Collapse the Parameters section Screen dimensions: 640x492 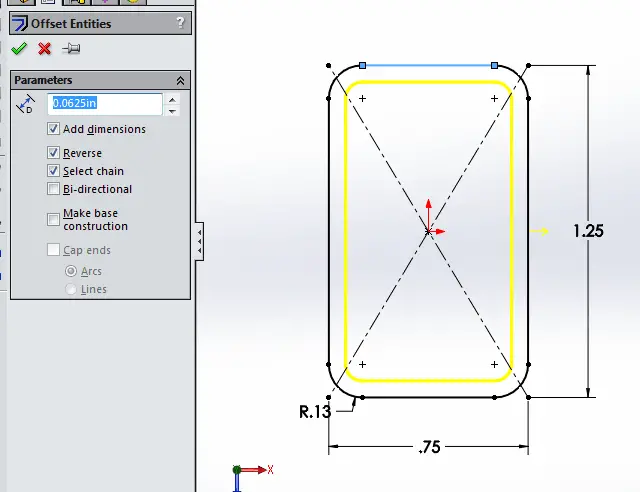click(x=180, y=80)
